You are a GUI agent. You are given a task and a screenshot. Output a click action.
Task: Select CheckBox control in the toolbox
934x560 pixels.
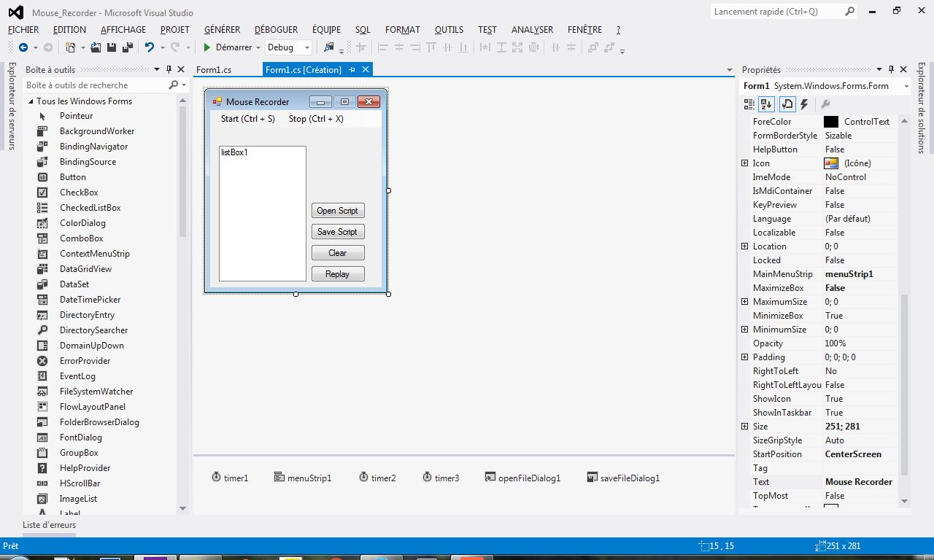(79, 192)
